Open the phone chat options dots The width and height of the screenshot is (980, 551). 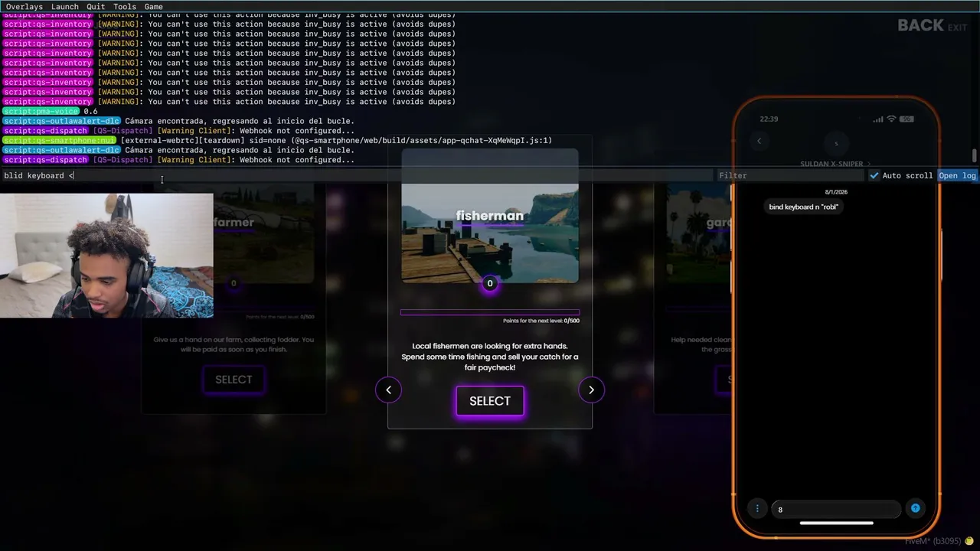(x=757, y=509)
